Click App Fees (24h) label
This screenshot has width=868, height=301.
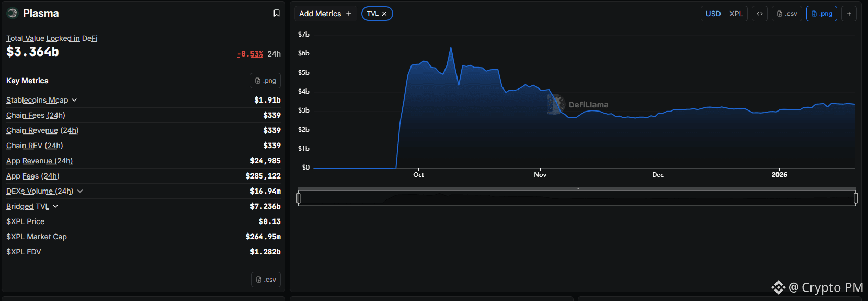[32, 176]
